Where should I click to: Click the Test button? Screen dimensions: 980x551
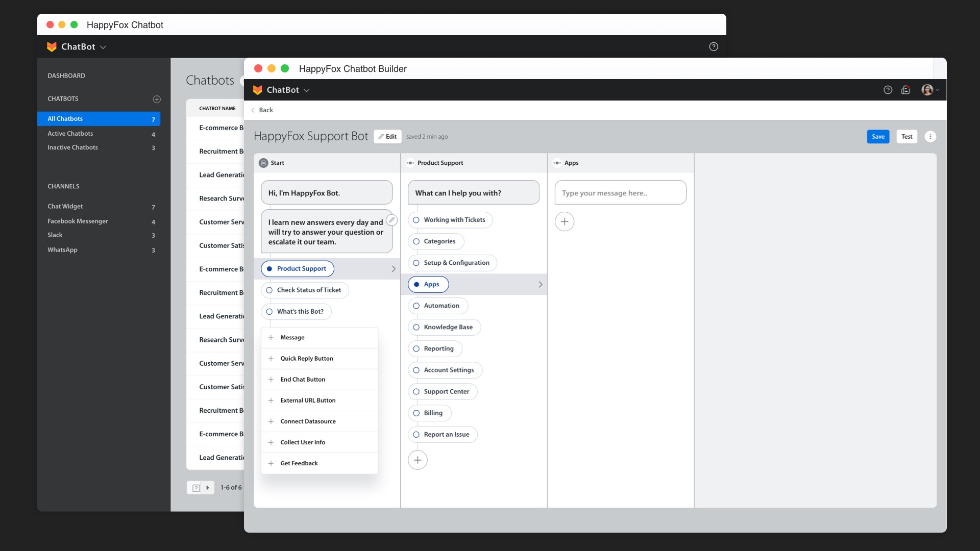point(906,137)
